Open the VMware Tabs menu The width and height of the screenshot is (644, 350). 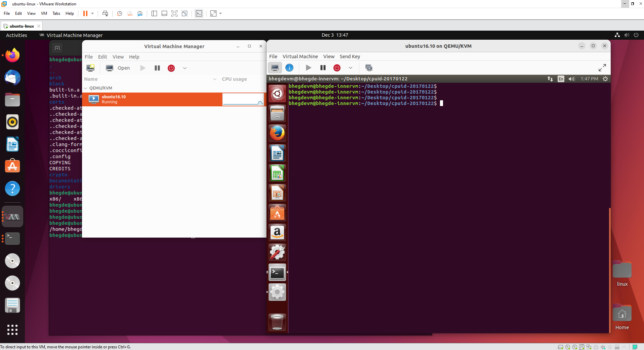click(x=56, y=13)
